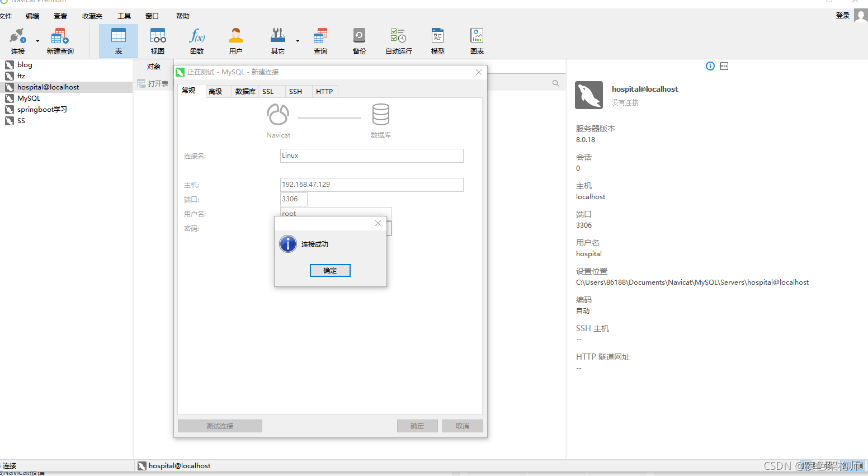This screenshot has width=868, height=476.
Task: Click the dolphin MySQL logo in info panel
Action: pos(589,95)
